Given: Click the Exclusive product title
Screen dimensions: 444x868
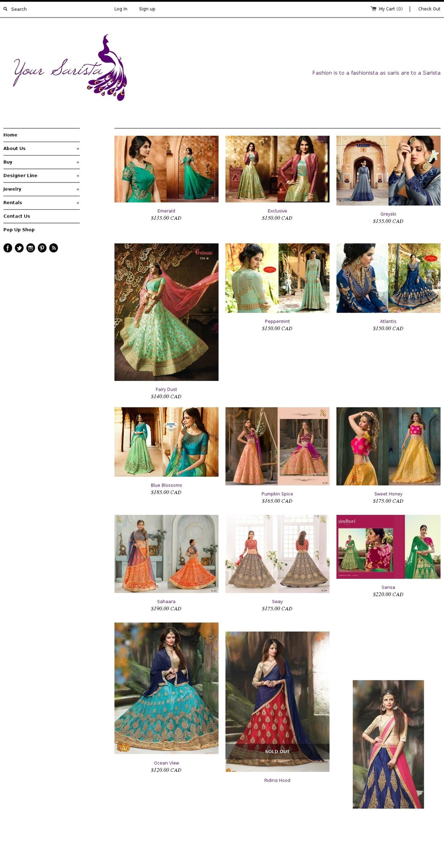Looking at the screenshot, I should tap(277, 211).
